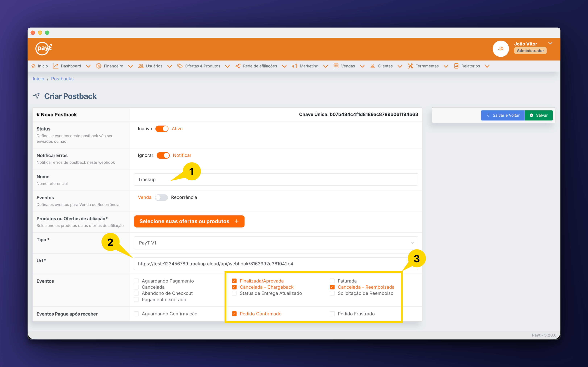Check the Faturada event

tap(332, 281)
